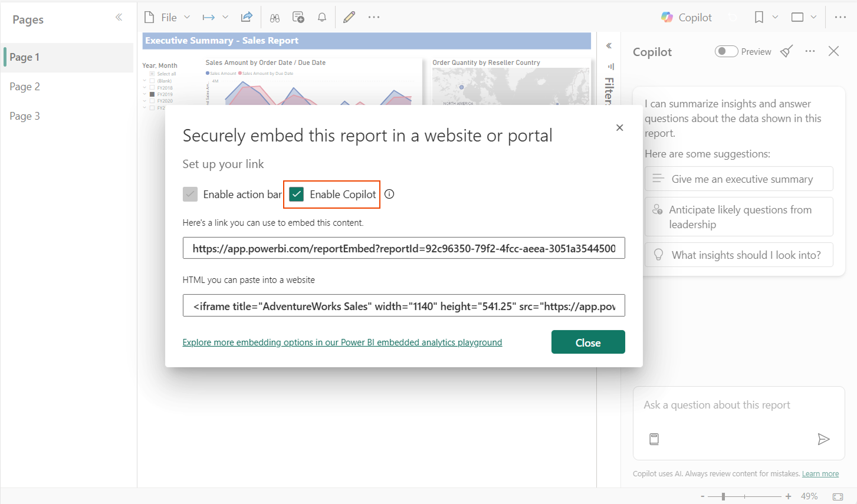Toggle the Enable action bar checkbox

click(190, 194)
